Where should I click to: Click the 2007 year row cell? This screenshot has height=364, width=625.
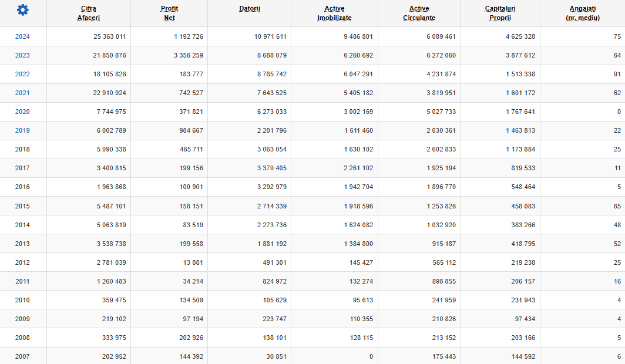point(22,356)
